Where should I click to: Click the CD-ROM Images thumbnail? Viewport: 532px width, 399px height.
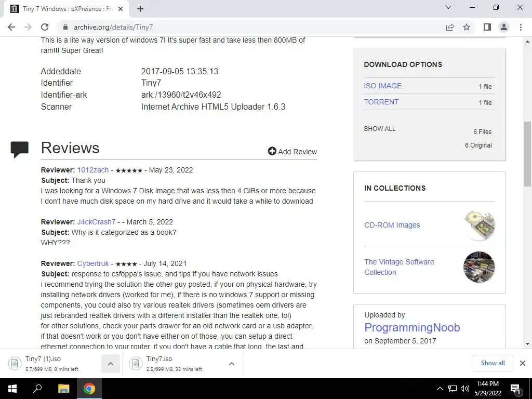(x=479, y=225)
